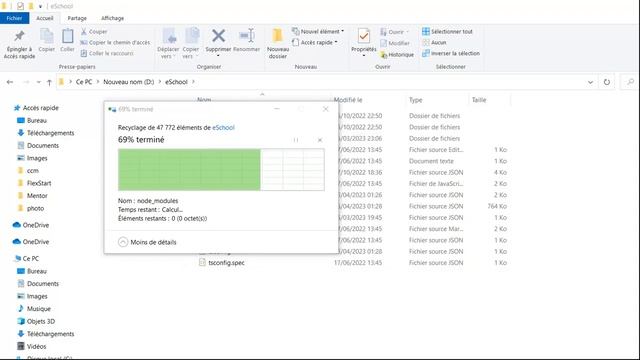The image size is (640, 360).
Task: Open the quick access toolbar dropdown arrow
Action: tap(40, 6)
